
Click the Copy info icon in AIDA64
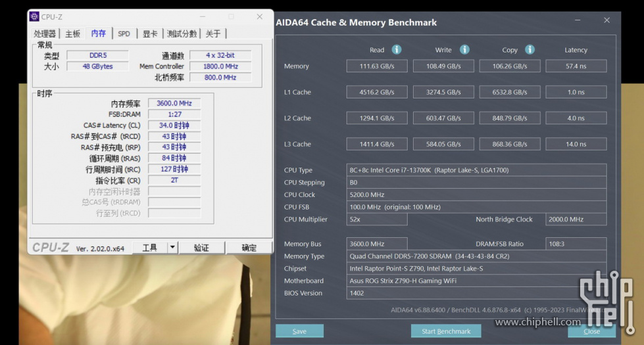(x=530, y=50)
